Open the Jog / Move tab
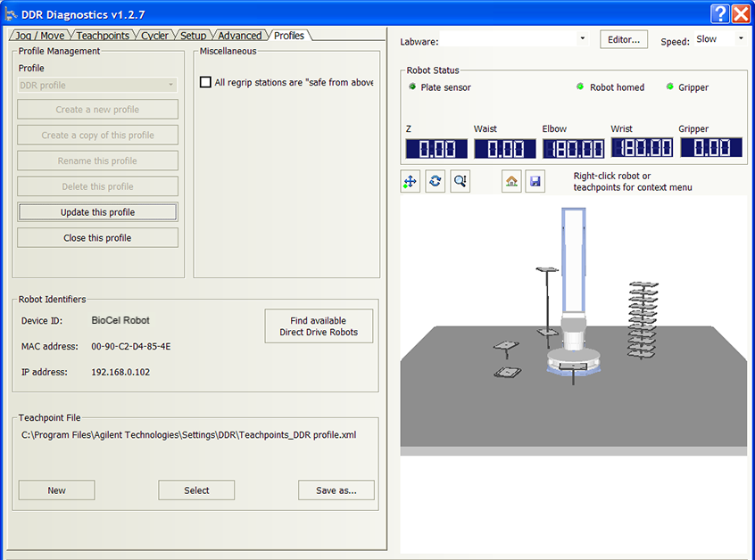Screen dimensions: 755x560 click(38, 36)
